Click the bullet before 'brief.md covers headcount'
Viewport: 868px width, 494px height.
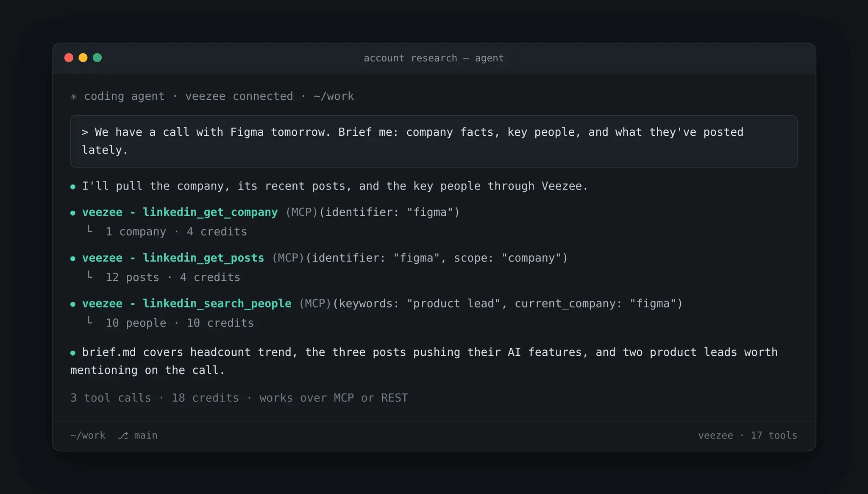[x=73, y=353]
